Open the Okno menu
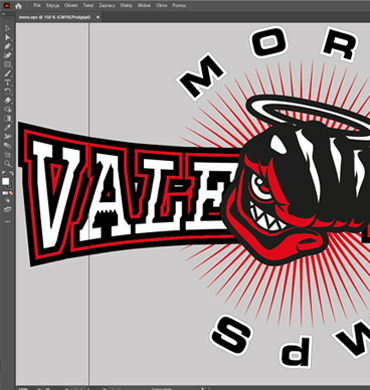Image resolution: width=370 pixels, height=390 pixels. pos(162,6)
